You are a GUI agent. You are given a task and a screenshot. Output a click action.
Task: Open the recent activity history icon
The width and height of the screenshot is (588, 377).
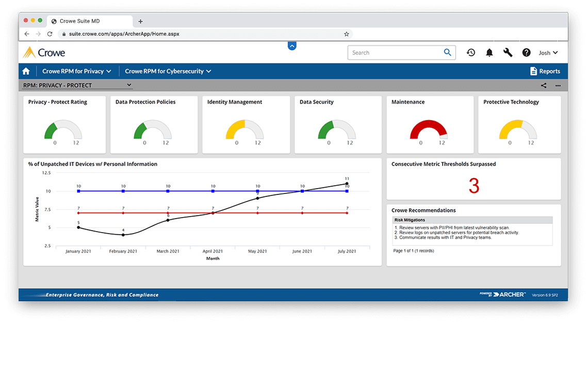pos(470,52)
